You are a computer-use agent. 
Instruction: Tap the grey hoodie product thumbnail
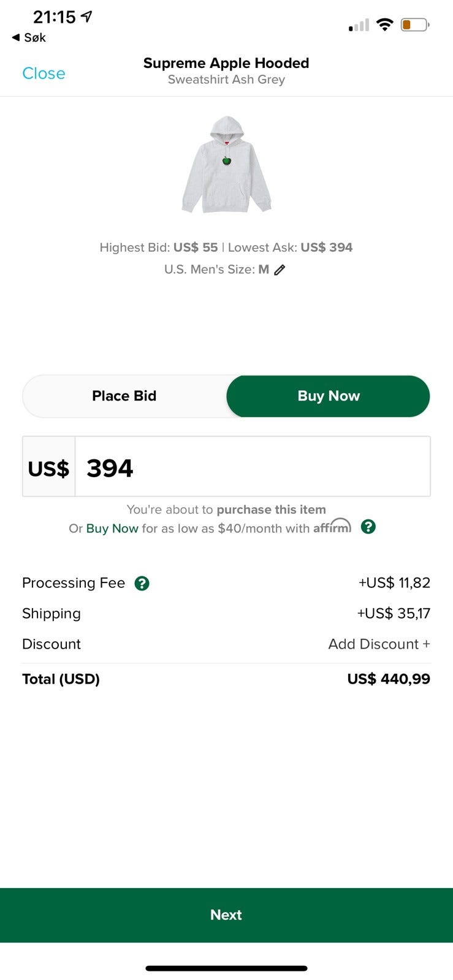point(226,165)
